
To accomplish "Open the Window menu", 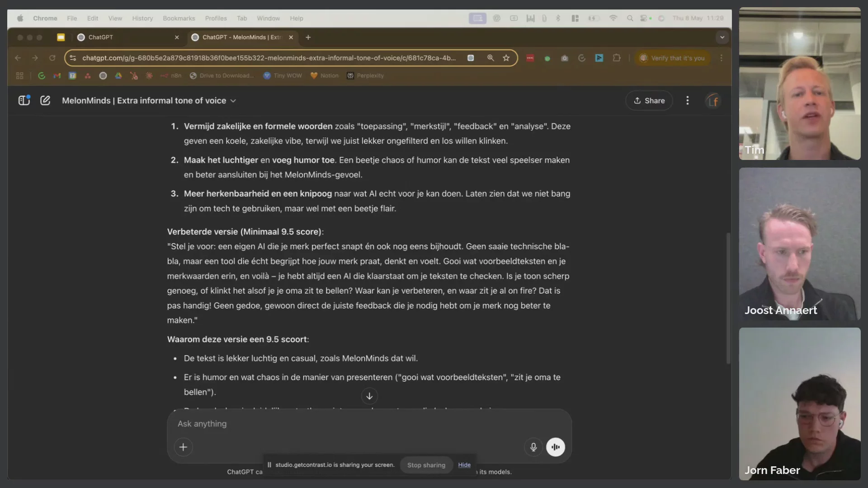I will click(268, 19).
